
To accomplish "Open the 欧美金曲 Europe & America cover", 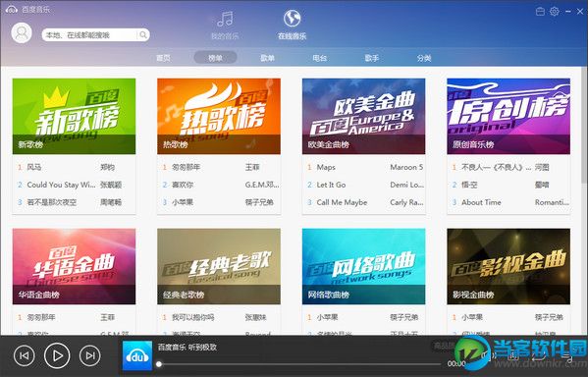I will 364,116.
